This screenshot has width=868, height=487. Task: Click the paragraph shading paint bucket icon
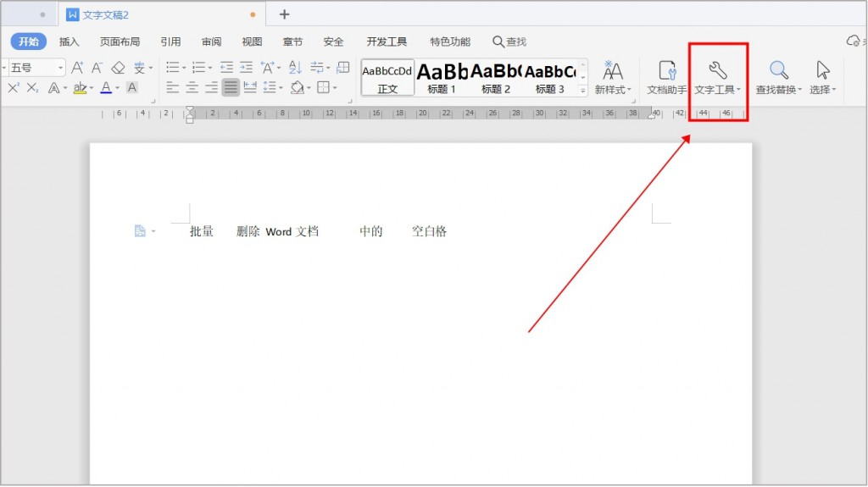(298, 87)
